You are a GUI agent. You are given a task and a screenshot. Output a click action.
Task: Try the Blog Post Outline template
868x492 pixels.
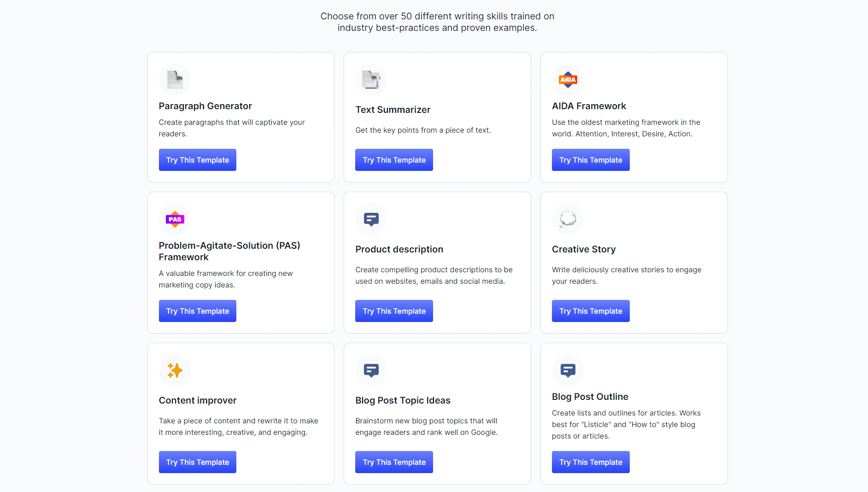[x=590, y=462]
